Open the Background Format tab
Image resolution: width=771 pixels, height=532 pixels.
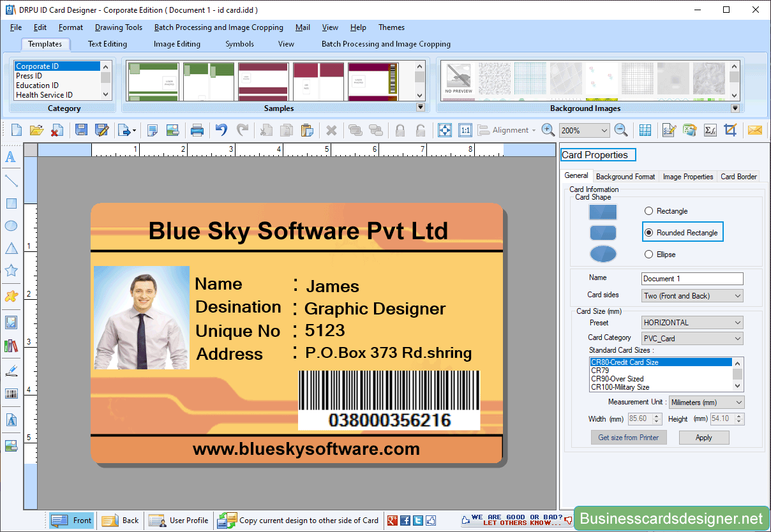(x=625, y=177)
